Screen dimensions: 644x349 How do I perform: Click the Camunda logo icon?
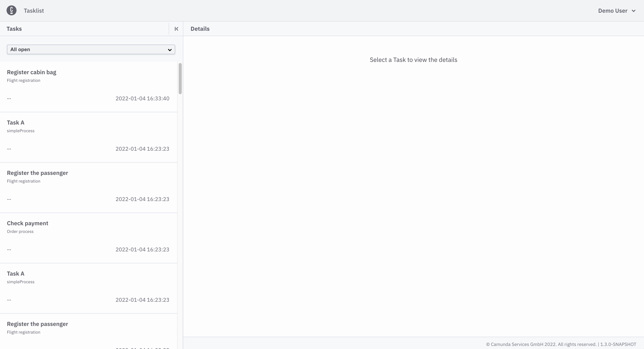coord(11,10)
